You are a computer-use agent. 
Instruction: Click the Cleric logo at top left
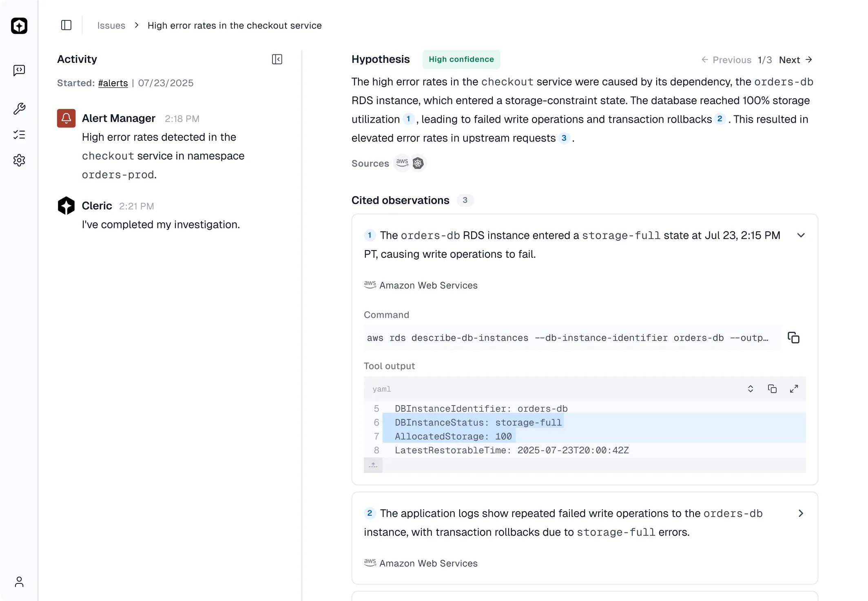[x=19, y=26]
